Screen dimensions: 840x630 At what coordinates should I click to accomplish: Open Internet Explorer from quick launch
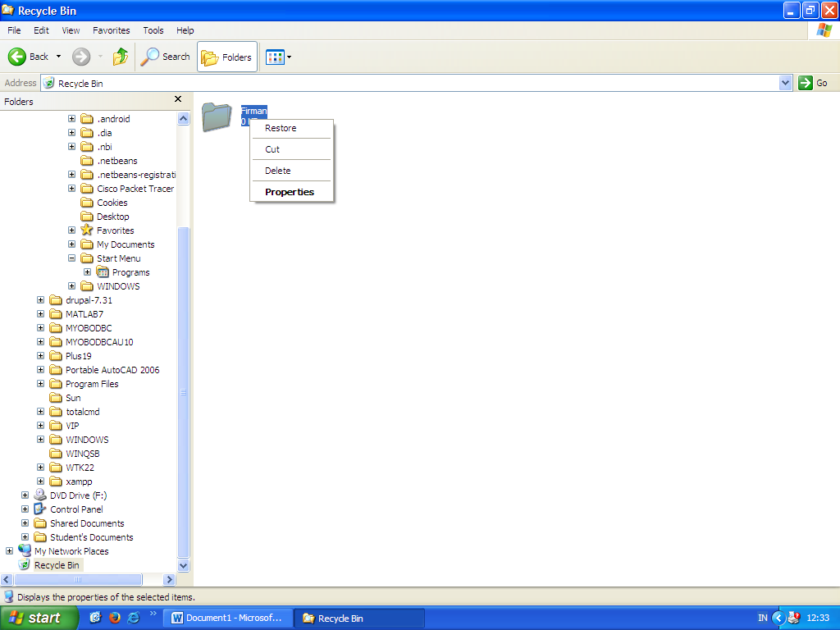[132, 618]
